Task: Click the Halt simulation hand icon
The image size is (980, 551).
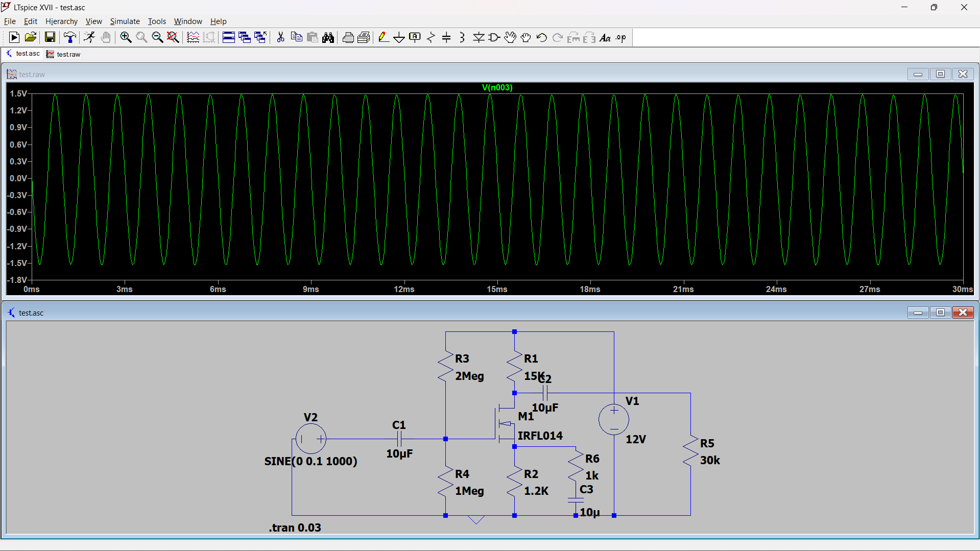Action: (106, 37)
